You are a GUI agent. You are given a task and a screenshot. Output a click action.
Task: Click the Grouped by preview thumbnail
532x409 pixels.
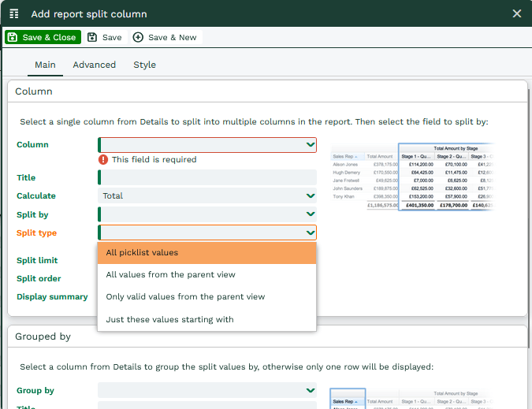pyautogui.click(x=412, y=399)
